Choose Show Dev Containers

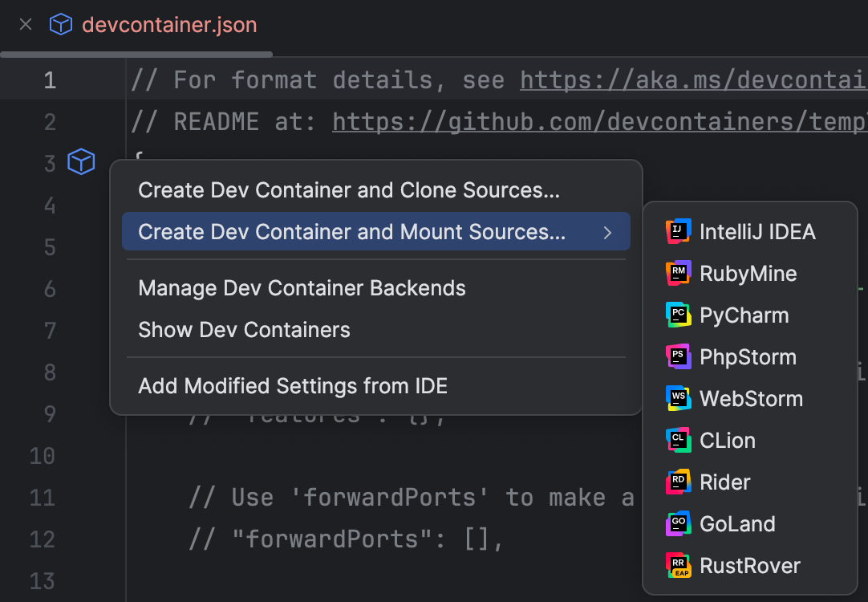pyautogui.click(x=245, y=329)
